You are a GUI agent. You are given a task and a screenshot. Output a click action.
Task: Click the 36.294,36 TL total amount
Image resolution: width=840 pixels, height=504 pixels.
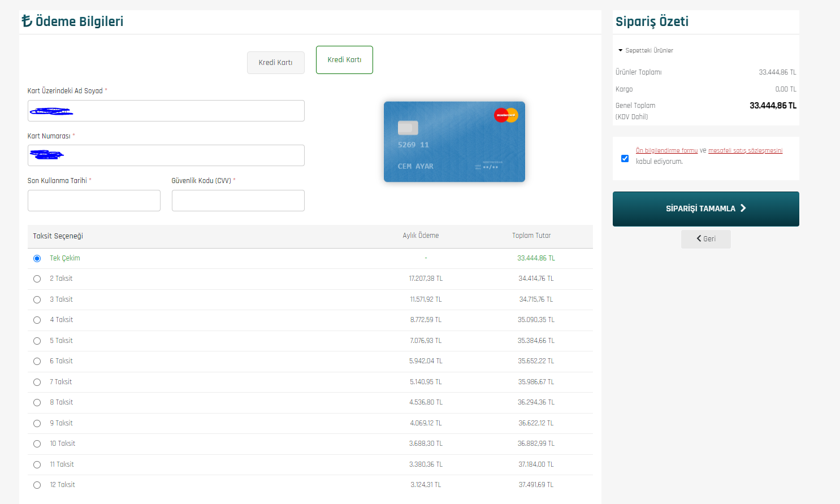tap(536, 402)
